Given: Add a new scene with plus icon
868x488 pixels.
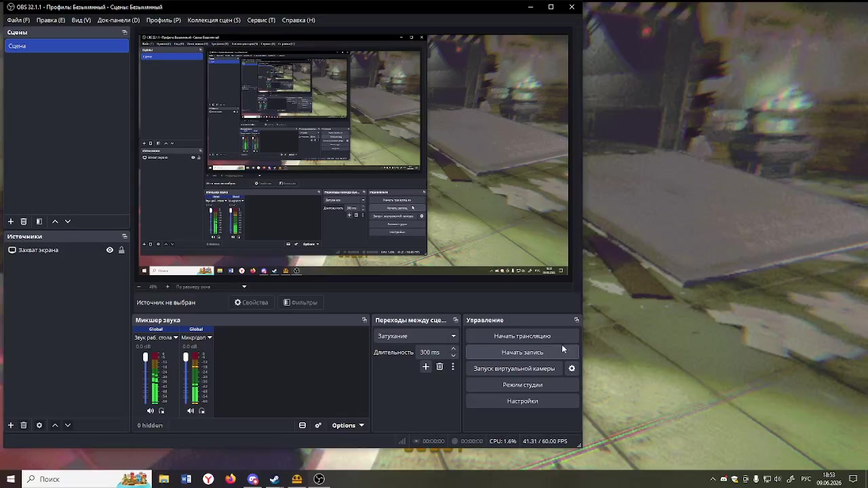Looking at the screenshot, I should coord(11,222).
